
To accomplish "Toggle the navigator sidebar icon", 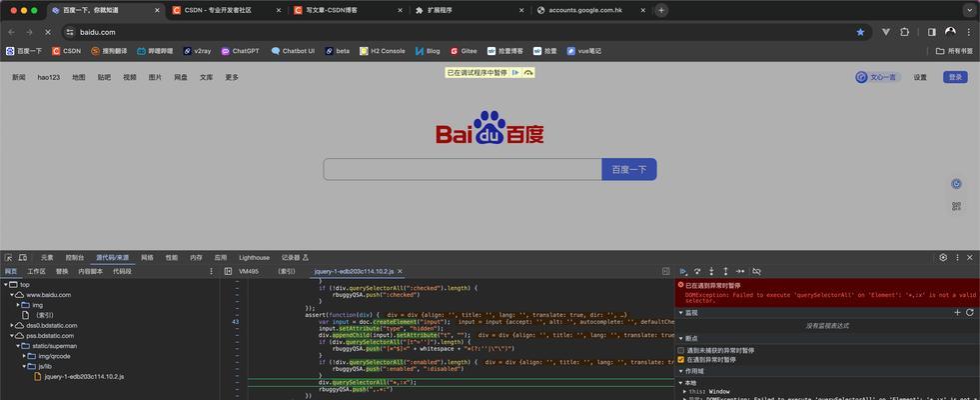I will (x=229, y=271).
